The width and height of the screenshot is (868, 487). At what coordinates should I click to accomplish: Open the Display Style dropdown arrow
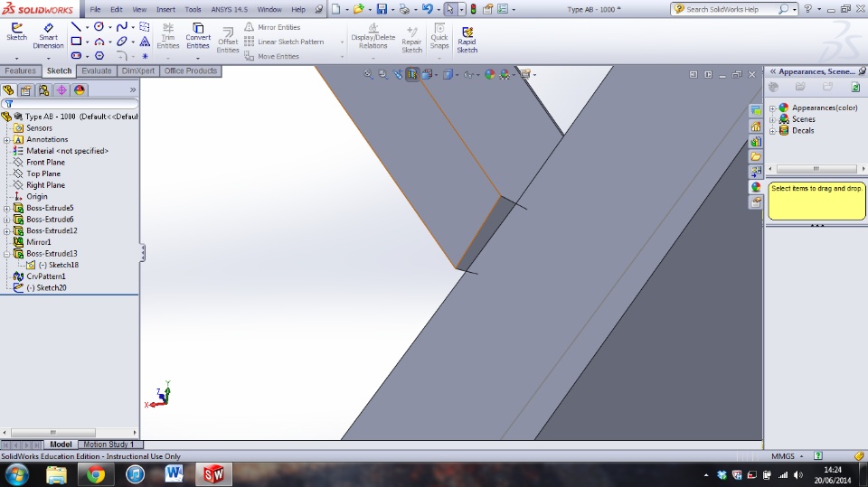pyautogui.click(x=458, y=75)
